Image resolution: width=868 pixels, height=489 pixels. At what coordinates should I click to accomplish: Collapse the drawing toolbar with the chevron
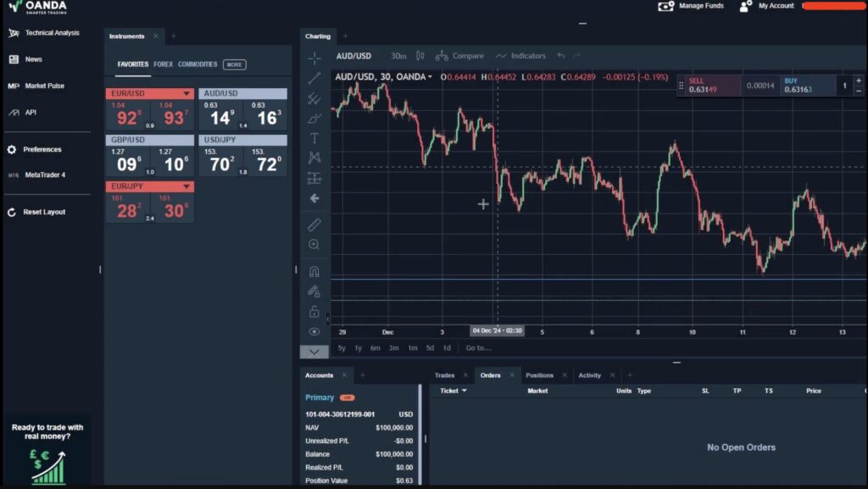coord(314,352)
